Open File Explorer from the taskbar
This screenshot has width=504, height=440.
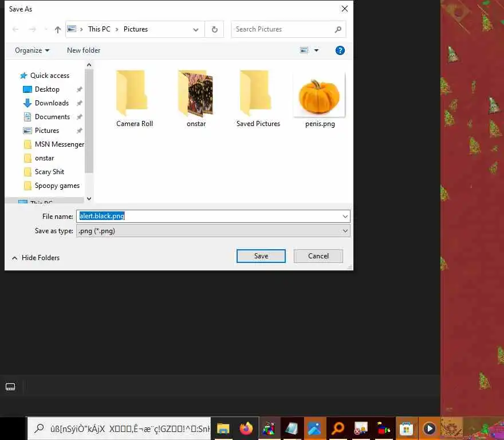click(223, 429)
